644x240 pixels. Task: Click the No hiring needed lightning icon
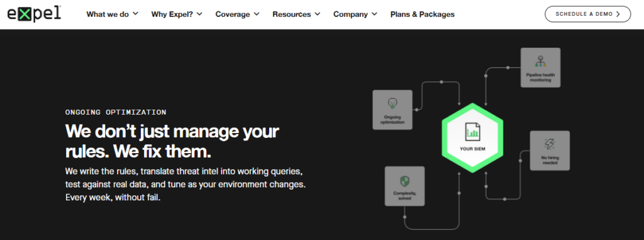(x=550, y=144)
